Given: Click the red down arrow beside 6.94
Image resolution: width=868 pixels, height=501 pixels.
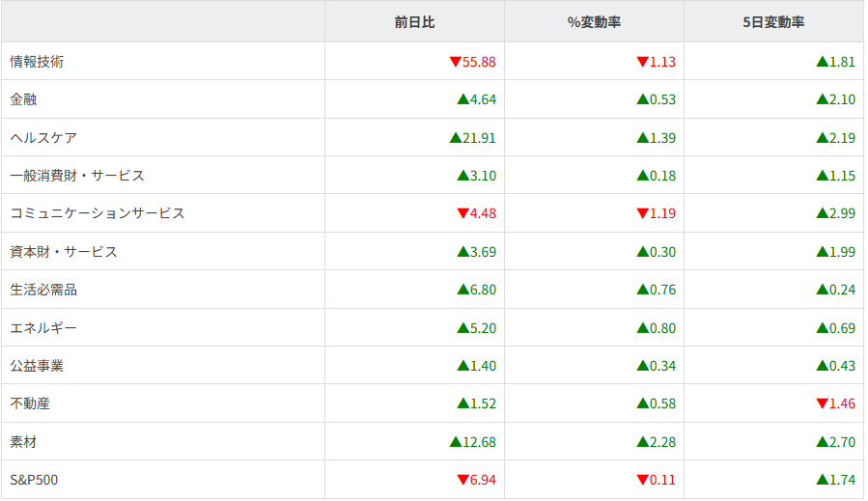Looking at the screenshot, I should coord(463,480).
